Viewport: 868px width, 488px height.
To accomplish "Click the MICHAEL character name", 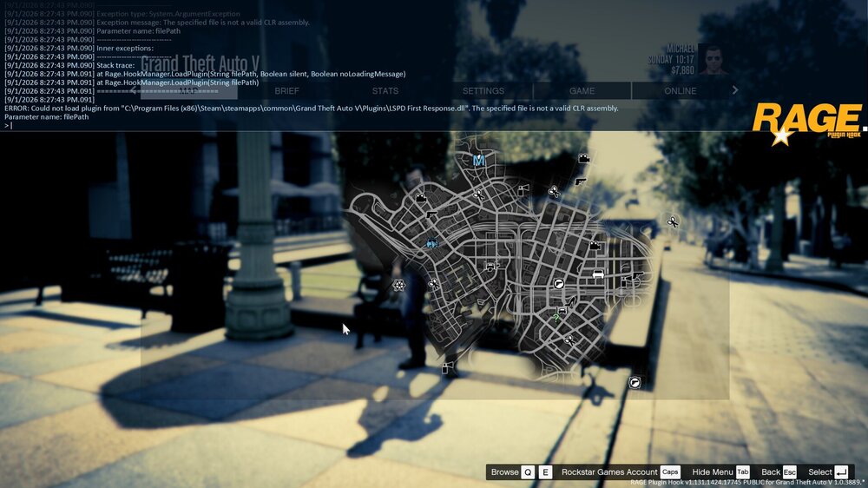I will pyautogui.click(x=680, y=49).
